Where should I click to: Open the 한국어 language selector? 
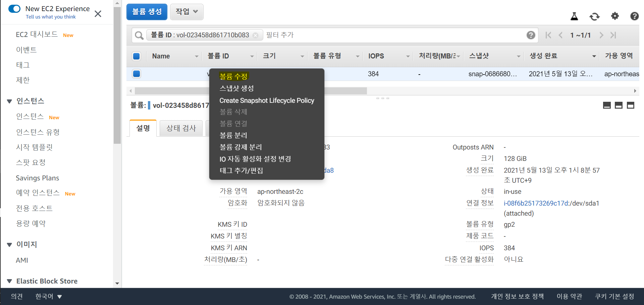(49, 297)
